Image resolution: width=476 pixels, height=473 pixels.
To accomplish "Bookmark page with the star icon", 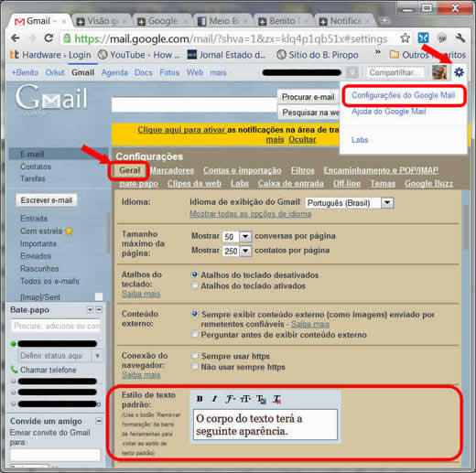I will [405, 38].
